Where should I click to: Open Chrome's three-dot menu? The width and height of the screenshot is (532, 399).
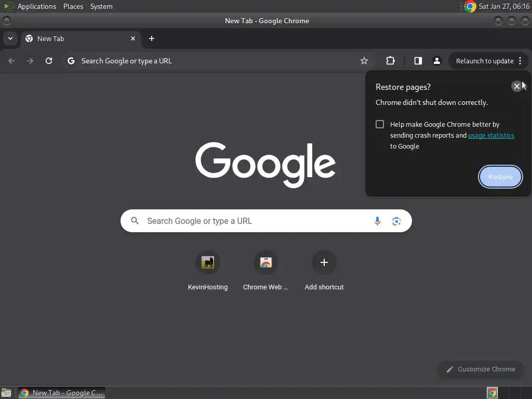520,61
